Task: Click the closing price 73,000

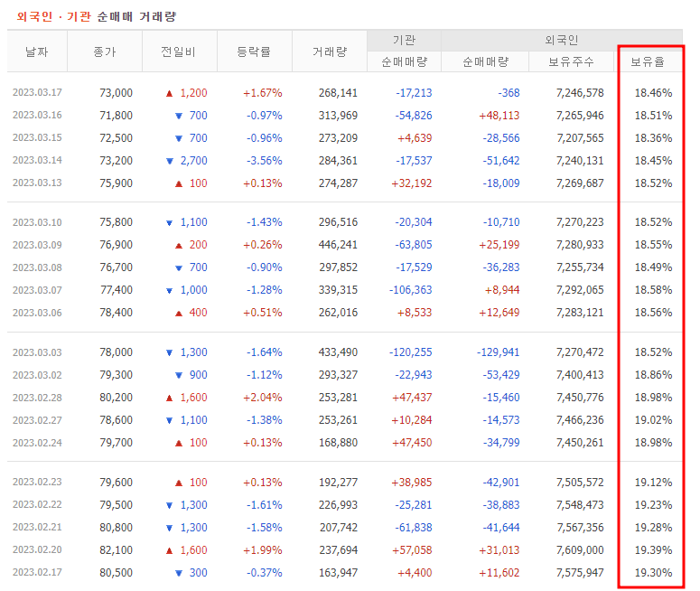Action: (x=117, y=93)
